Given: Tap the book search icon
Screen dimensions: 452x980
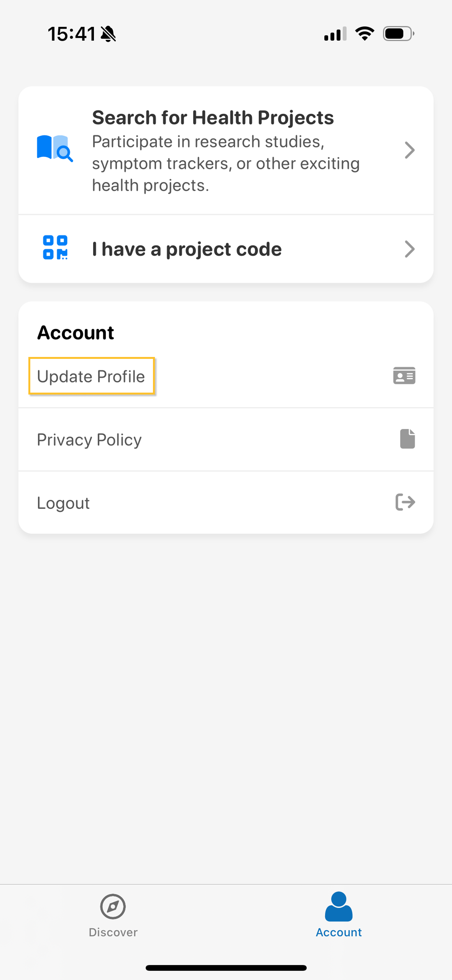Looking at the screenshot, I should pyautogui.click(x=55, y=148).
